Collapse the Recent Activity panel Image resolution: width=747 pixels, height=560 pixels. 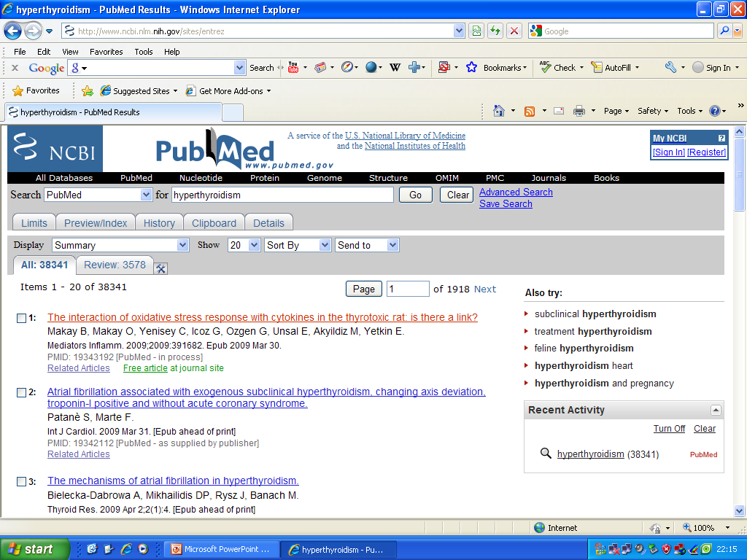tap(716, 410)
